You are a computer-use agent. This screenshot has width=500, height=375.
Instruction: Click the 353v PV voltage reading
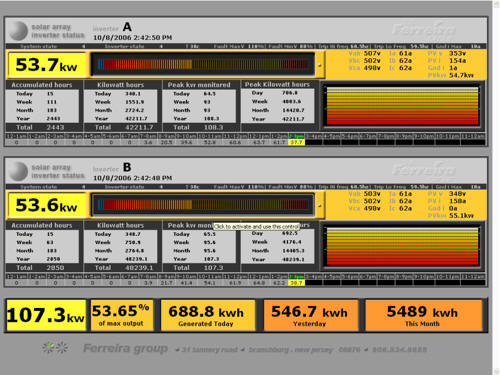(457, 53)
